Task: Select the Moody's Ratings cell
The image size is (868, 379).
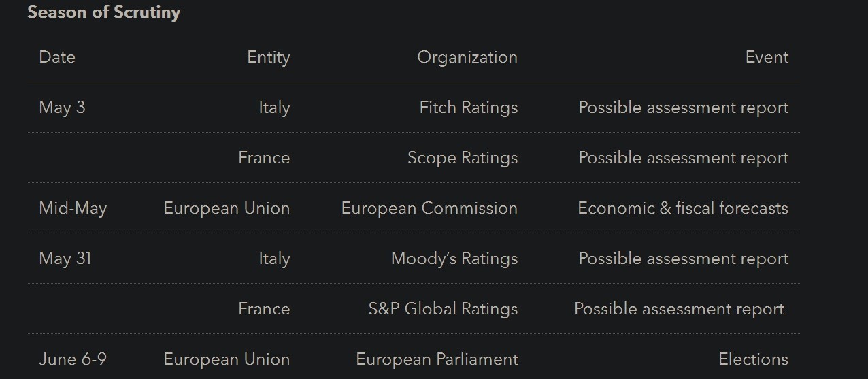Action: tap(454, 259)
